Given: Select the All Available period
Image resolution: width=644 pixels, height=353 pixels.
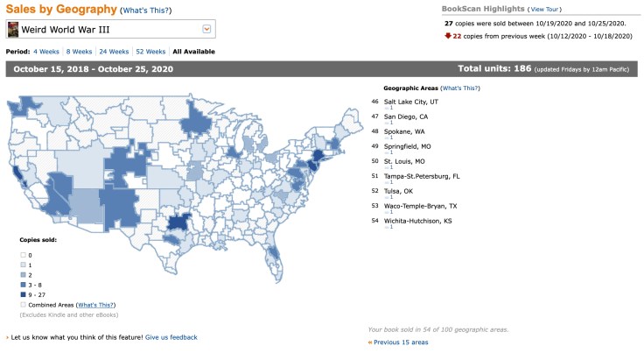Looking at the screenshot, I should click(193, 52).
